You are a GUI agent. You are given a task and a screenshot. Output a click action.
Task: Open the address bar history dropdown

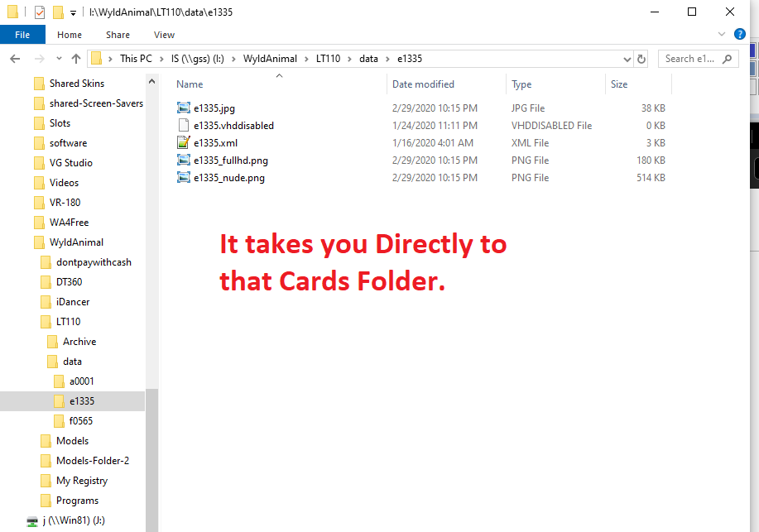(627, 59)
